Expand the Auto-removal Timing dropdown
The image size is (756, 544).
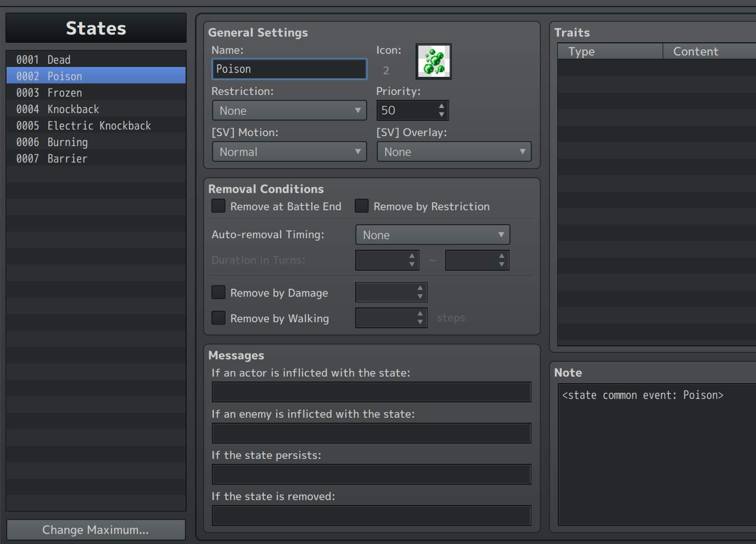433,234
